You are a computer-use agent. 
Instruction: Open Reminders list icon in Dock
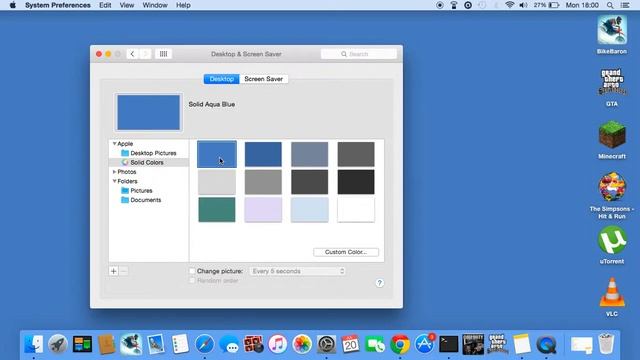(x=180, y=344)
